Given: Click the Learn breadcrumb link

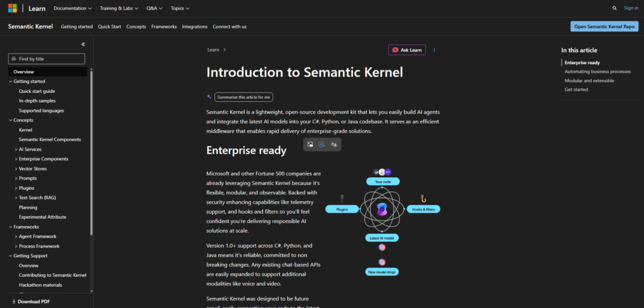Looking at the screenshot, I should tap(213, 50).
